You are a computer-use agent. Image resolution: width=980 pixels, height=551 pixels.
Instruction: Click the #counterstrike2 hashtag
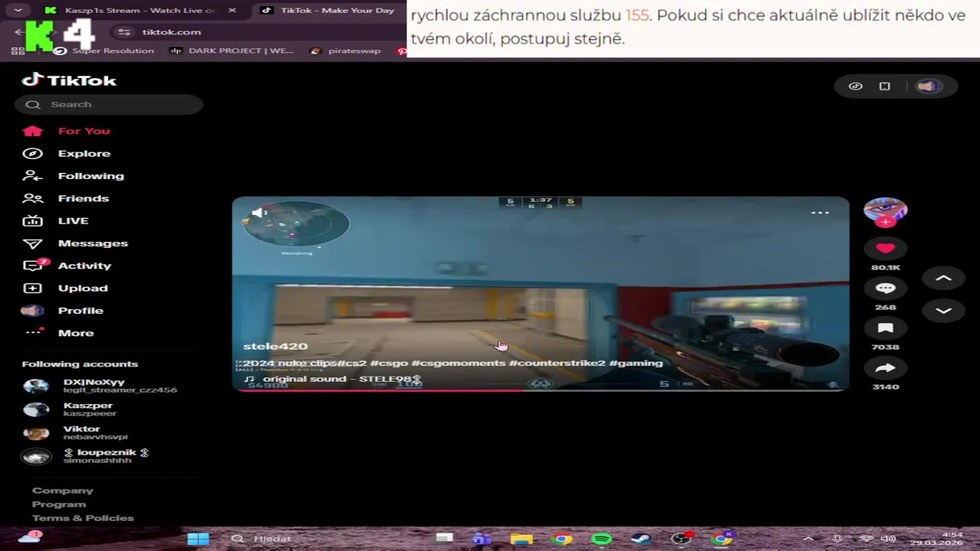tap(557, 363)
